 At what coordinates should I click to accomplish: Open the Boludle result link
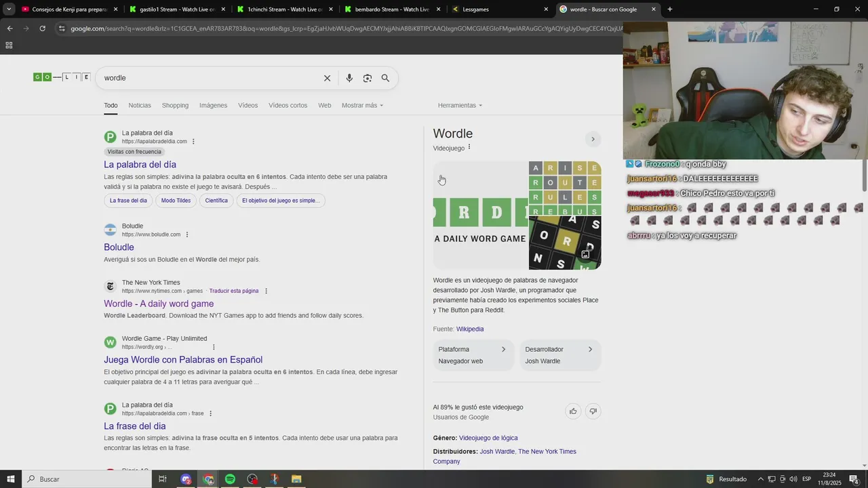point(119,247)
